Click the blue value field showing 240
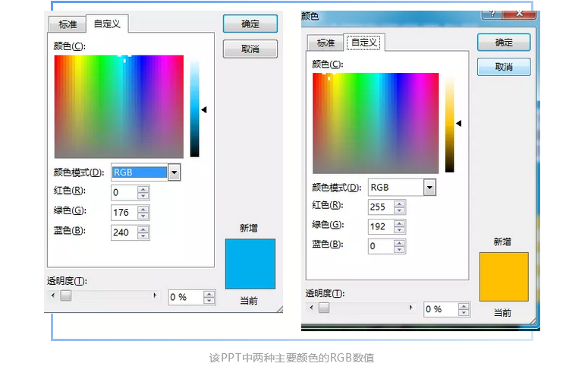The image size is (588, 376). coord(124,232)
